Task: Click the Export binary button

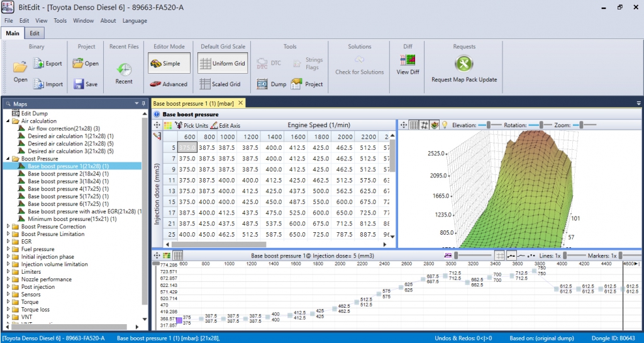Action: point(48,64)
